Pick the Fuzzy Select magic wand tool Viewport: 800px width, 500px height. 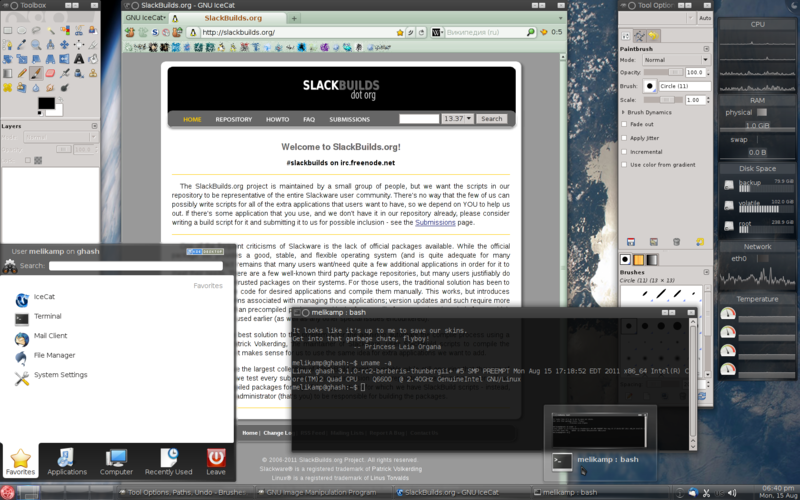point(50,30)
